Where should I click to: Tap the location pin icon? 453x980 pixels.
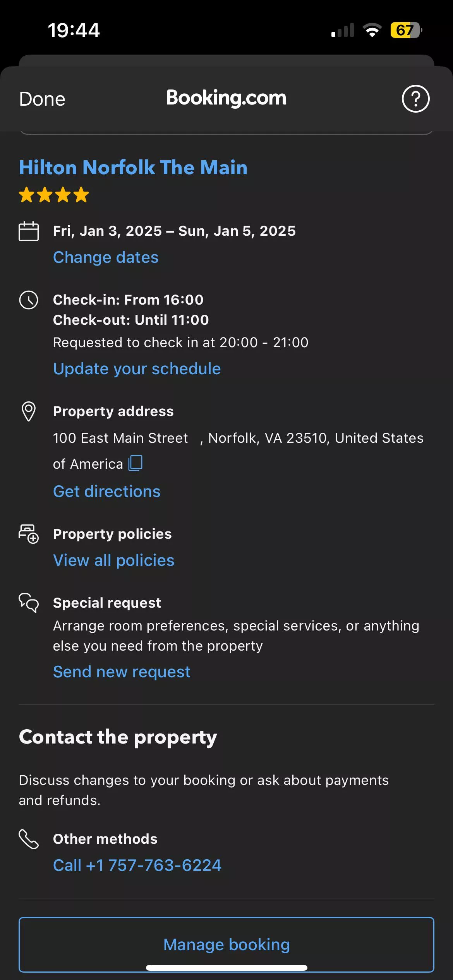click(x=29, y=411)
